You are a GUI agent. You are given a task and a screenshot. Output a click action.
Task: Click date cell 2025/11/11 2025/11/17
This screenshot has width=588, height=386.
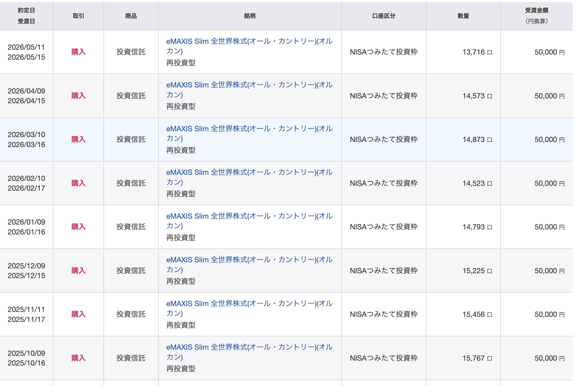[26, 314]
